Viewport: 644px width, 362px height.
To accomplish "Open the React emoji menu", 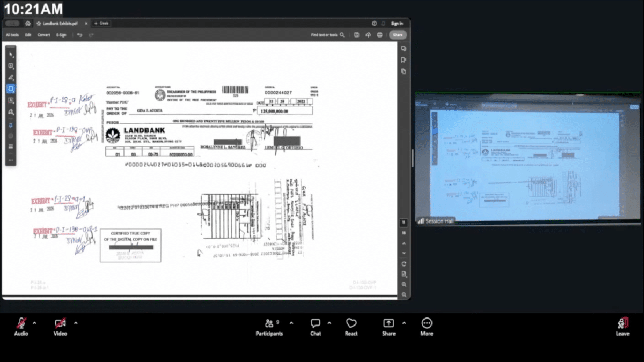I will pos(352,327).
